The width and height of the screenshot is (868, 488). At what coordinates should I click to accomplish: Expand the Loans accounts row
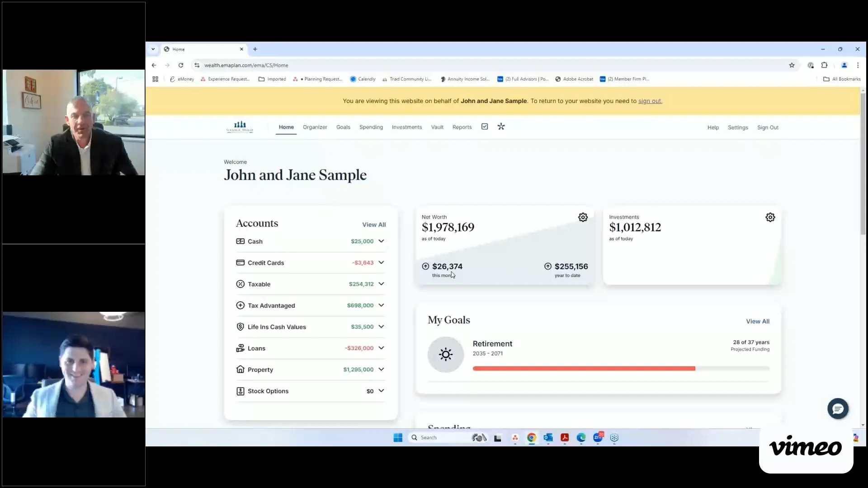click(311, 348)
